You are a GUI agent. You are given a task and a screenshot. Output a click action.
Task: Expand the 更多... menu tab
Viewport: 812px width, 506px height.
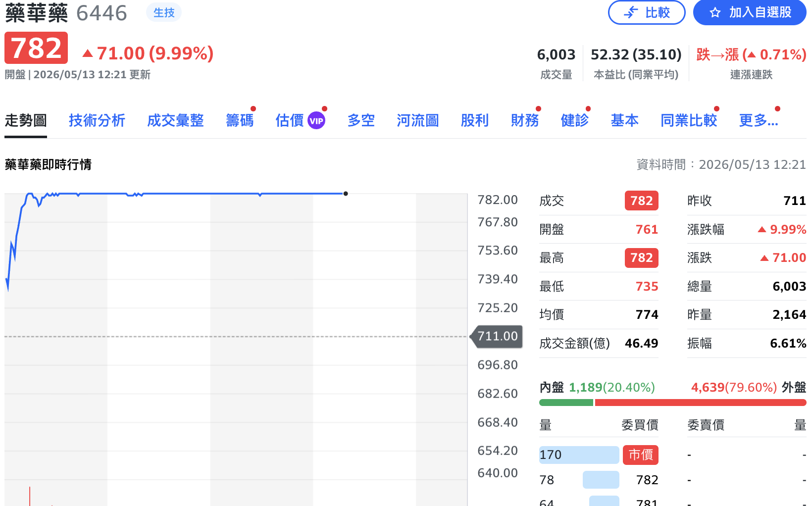pos(759,120)
